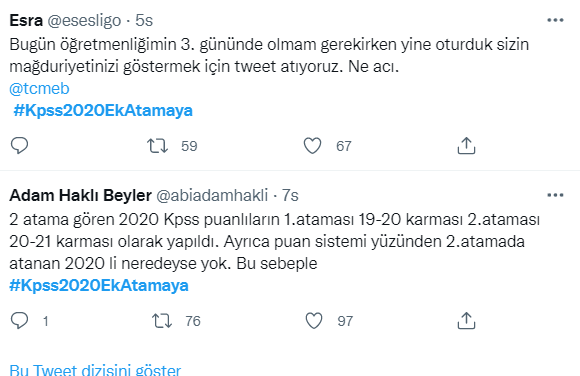Like the tweet from @esesligo
Screen dimensions: 580x376
click(313, 145)
